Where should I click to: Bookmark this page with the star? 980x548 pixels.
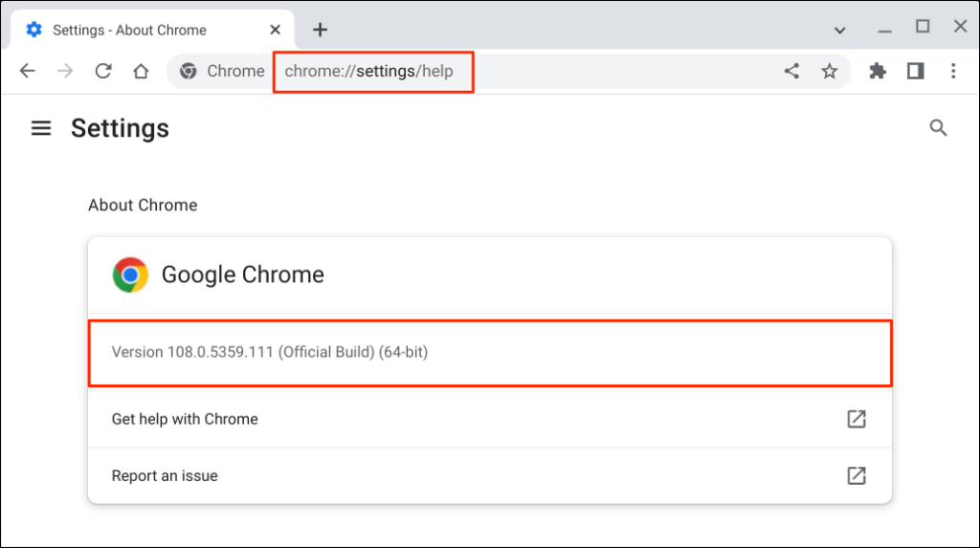point(830,71)
